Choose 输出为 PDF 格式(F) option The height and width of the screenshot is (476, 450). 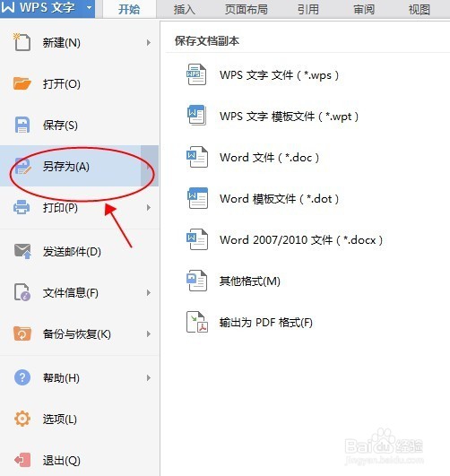coord(265,323)
